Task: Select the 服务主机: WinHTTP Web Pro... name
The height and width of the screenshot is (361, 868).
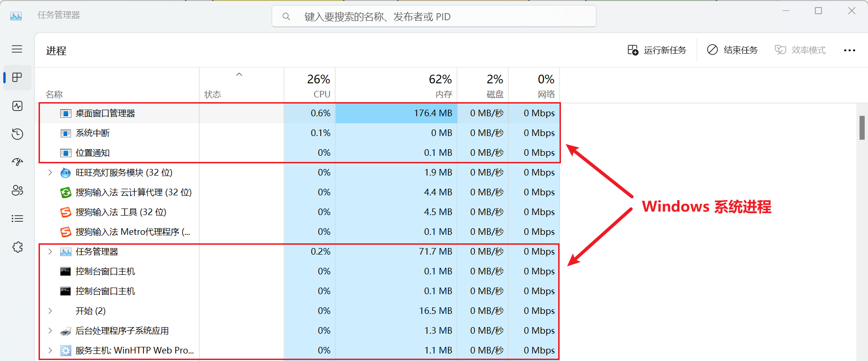Action: click(x=135, y=351)
